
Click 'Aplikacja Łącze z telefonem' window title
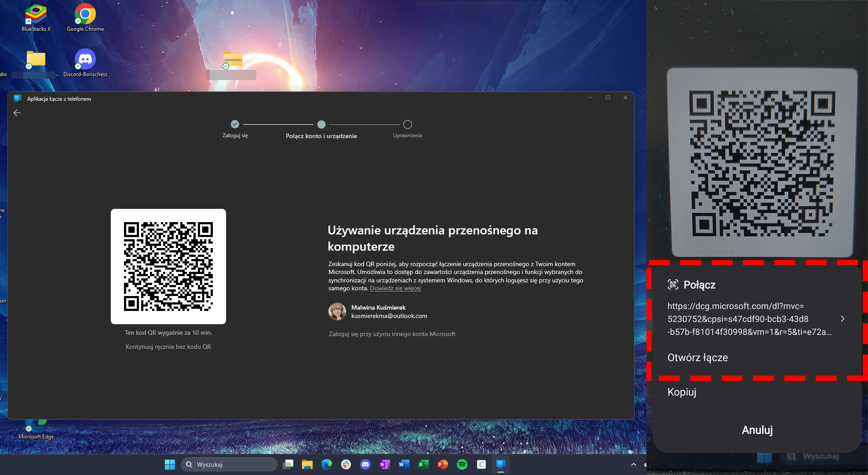click(x=59, y=99)
